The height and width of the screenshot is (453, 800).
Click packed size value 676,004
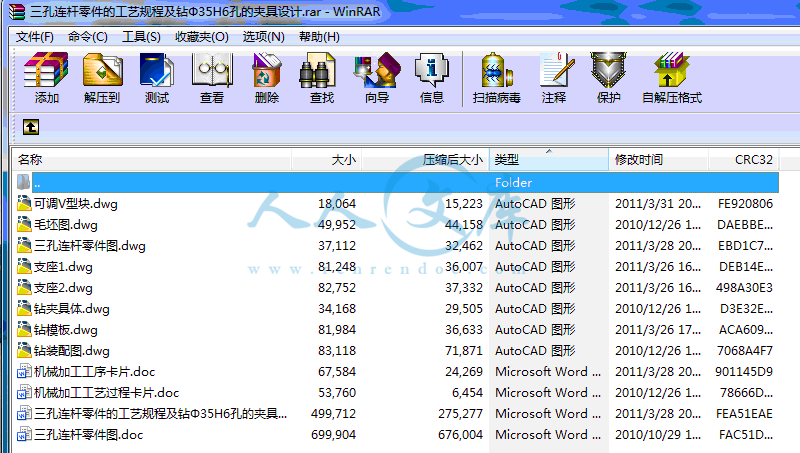pos(460,435)
